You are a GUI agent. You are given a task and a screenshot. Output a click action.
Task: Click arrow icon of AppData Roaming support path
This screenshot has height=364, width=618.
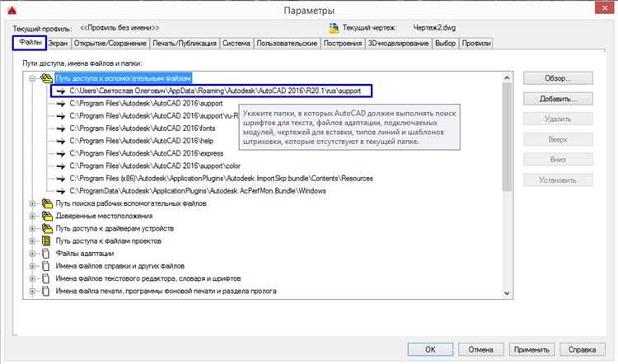tap(60, 91)
